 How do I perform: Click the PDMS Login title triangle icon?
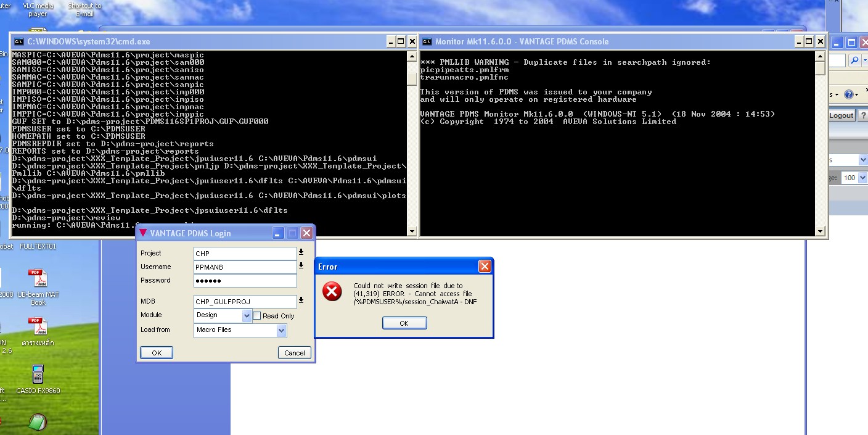tap(143, 233)
